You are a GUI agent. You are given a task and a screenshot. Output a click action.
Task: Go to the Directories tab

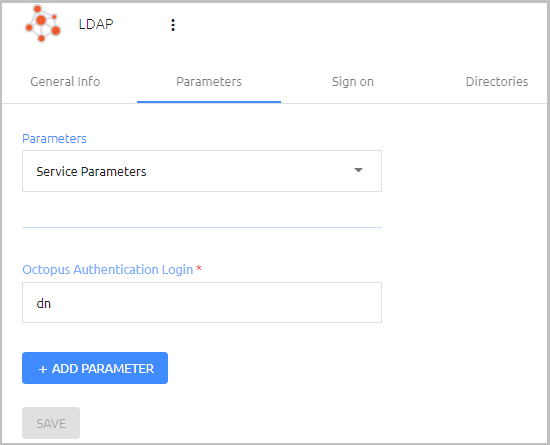tap(497, 82)
